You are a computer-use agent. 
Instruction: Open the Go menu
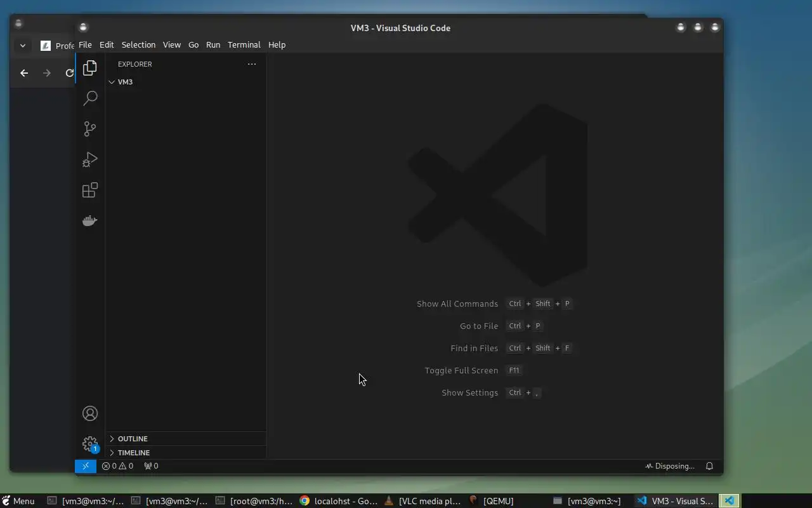pos(193,45)
